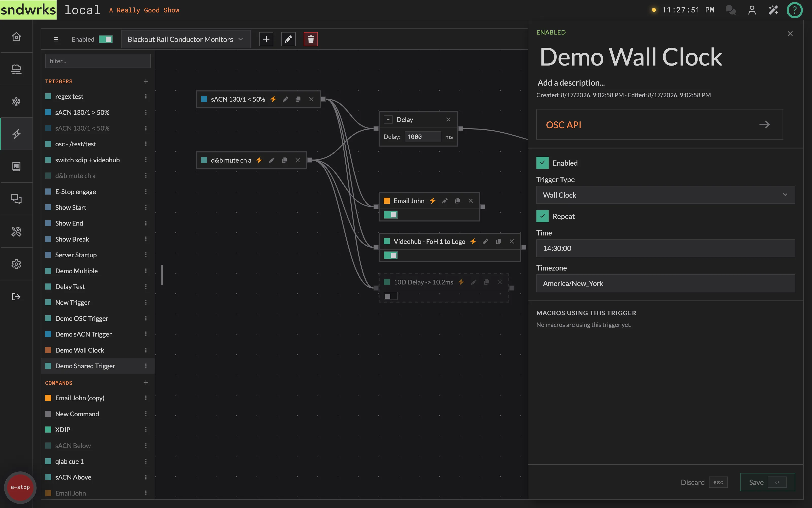Open options menu for E-Stop engage trigger

(146, 192)
